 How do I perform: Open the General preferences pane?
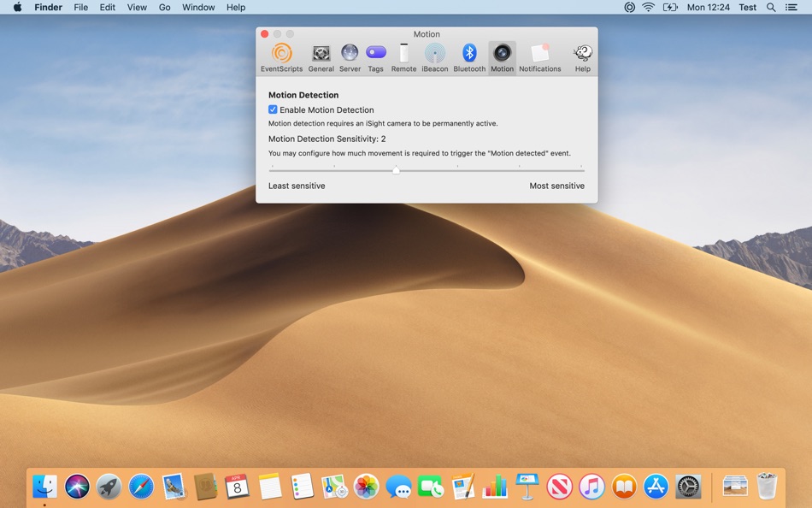tap(321, 58)
